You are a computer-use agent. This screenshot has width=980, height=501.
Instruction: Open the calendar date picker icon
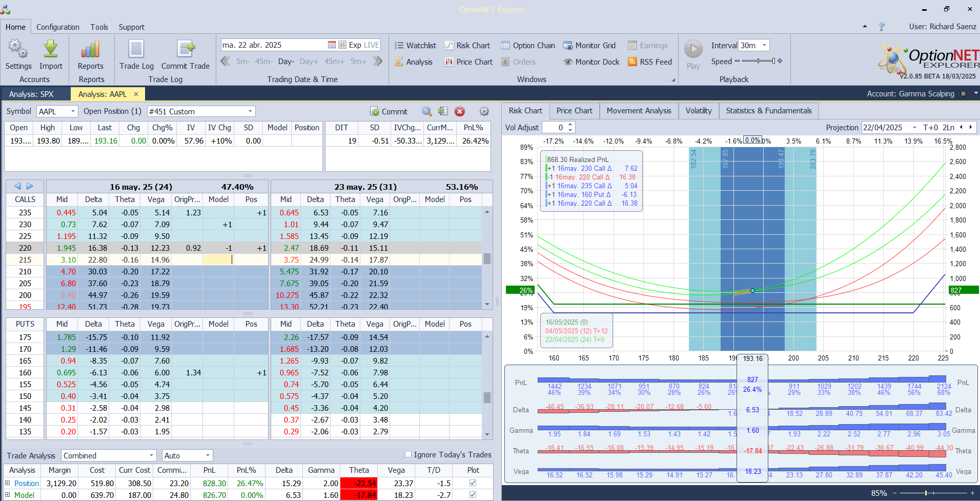(332, 45)
